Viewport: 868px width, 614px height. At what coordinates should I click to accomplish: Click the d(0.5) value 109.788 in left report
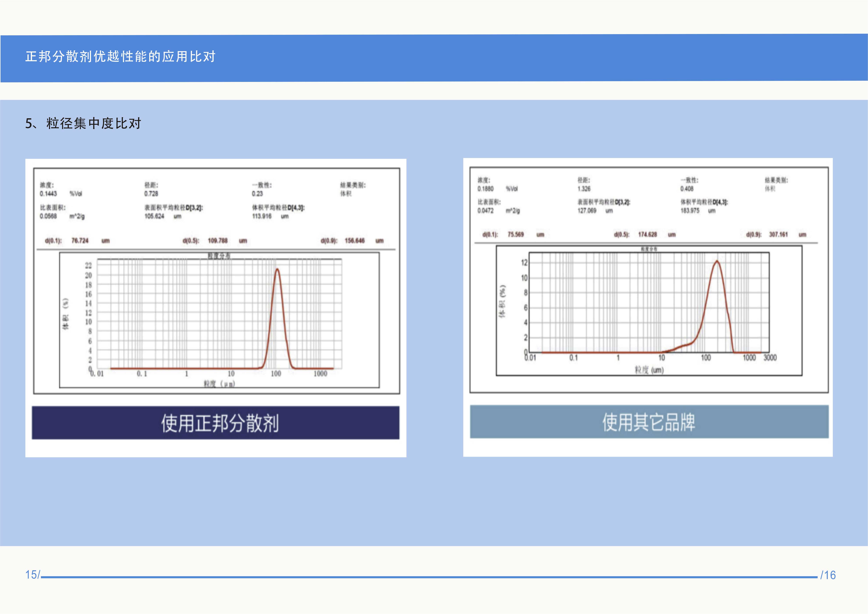(218, 240)
